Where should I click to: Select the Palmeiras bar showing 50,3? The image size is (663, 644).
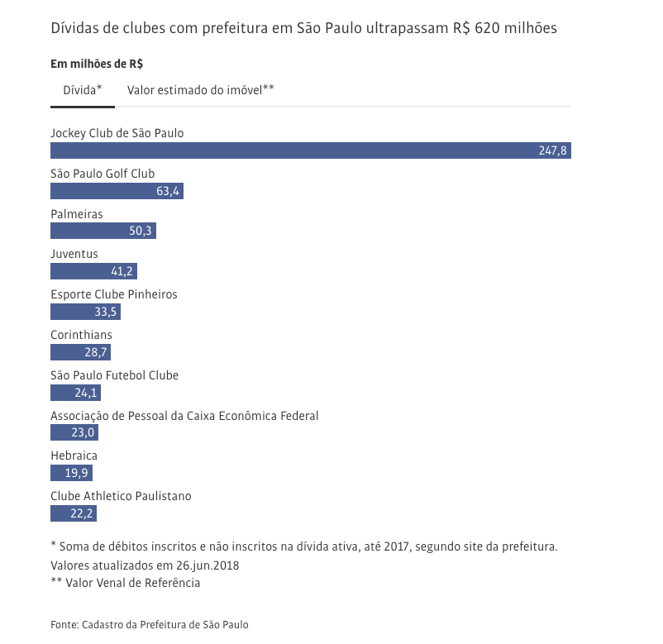click(x=103, y=231)
